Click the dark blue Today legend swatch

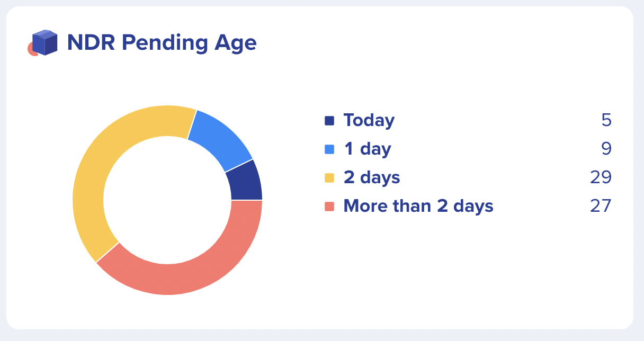[329, 121]
